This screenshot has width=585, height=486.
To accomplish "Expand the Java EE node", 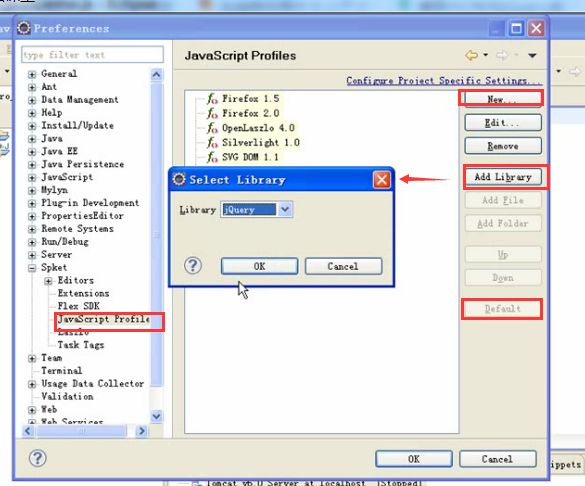I will click(x=32, y=152).
